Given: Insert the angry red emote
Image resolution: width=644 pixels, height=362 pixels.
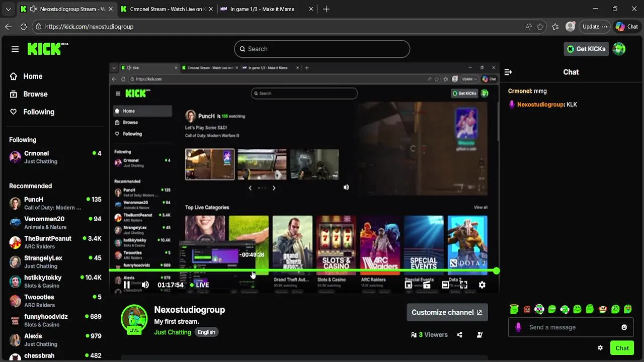Looking at the screenshot, I should click(527, 309).
